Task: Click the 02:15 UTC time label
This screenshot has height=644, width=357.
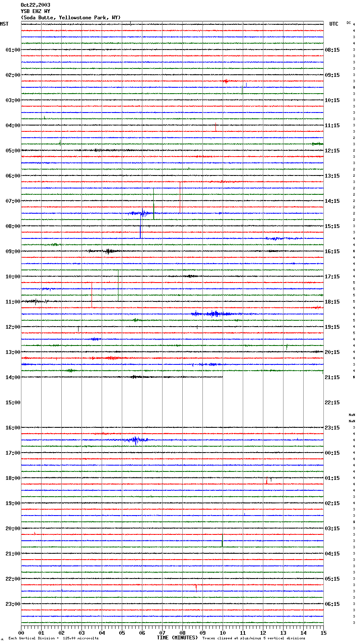Action: pyautogui.click(x=332, y=503)
